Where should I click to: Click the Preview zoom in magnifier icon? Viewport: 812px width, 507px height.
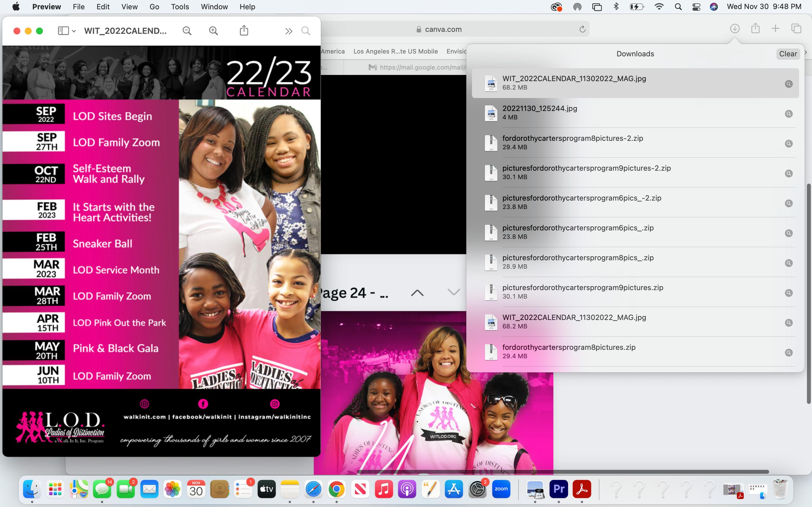click(213, 31)
